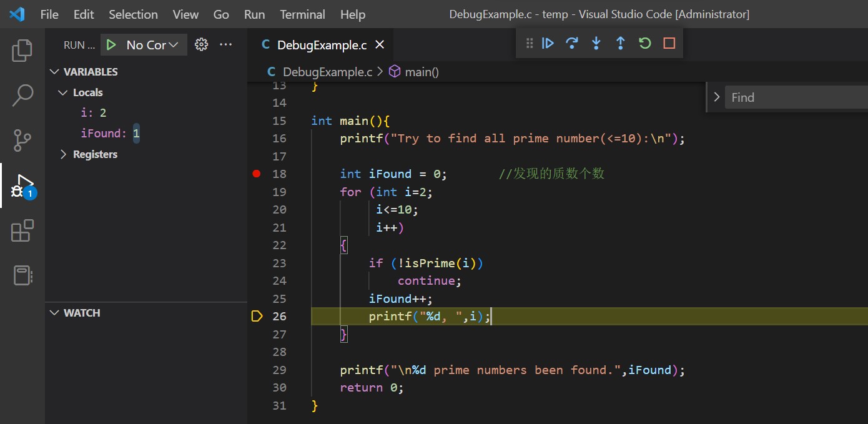
Task: Click the Chinese comment on line 18
Action: coord(551,174)
